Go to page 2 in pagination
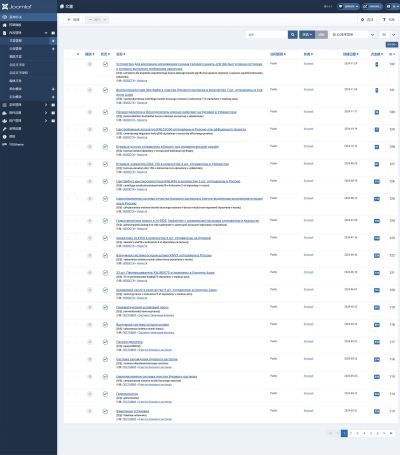Screen dimensions: 400x455 click(351, 433)
